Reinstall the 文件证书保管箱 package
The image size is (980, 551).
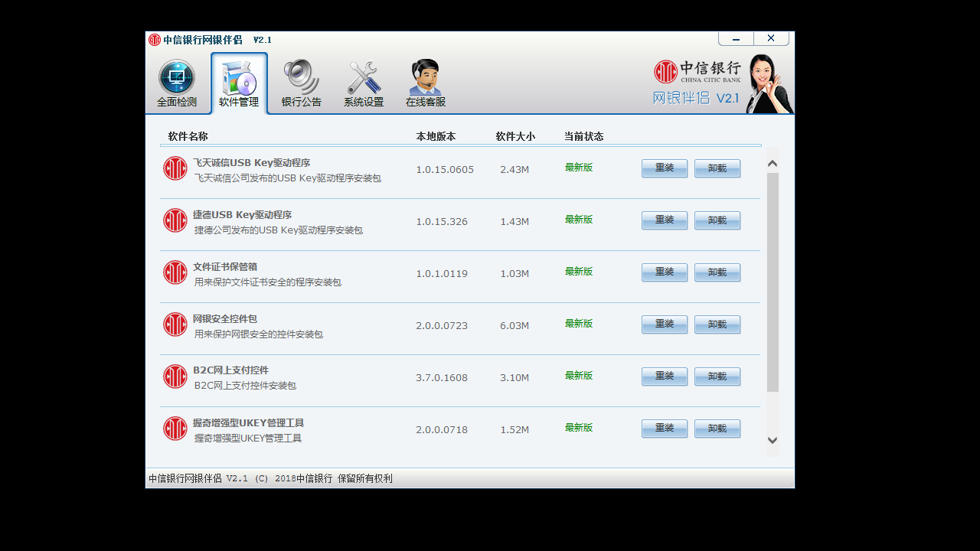click(663, 272)
